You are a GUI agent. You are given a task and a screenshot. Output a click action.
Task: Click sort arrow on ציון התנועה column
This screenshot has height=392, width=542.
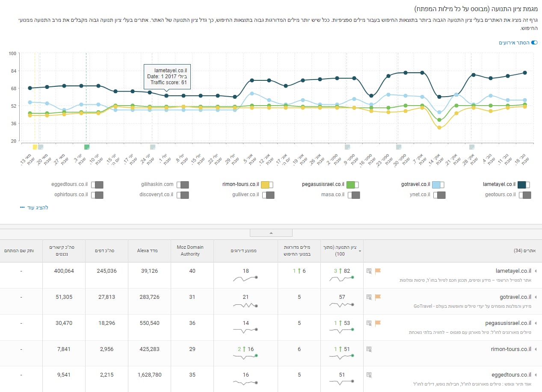click(360, 251)
